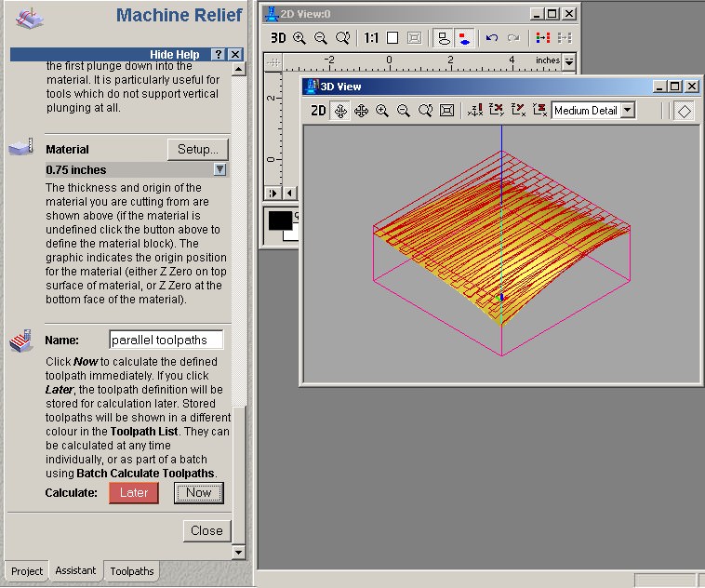Switch to the Project tab

pos(27,571)
